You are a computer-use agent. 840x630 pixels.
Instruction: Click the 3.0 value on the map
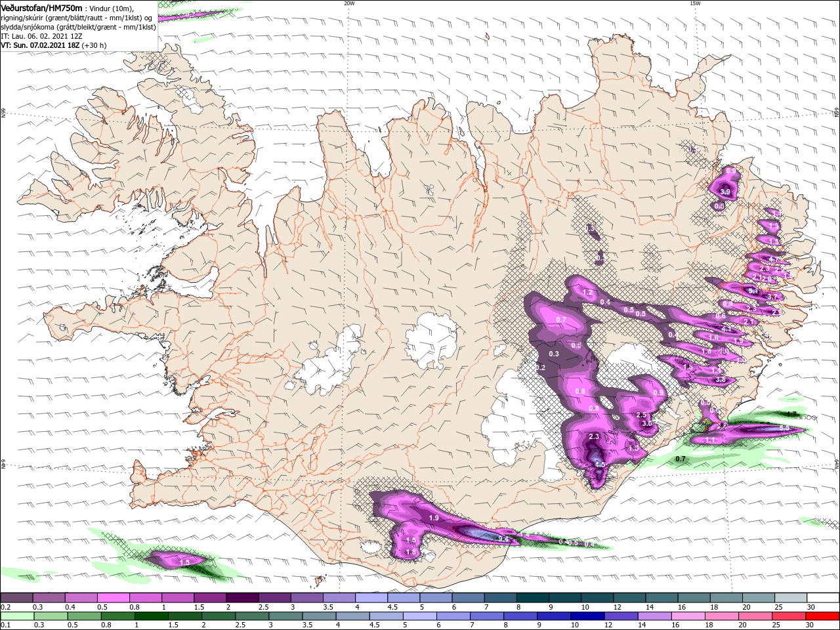coord(646,423)
